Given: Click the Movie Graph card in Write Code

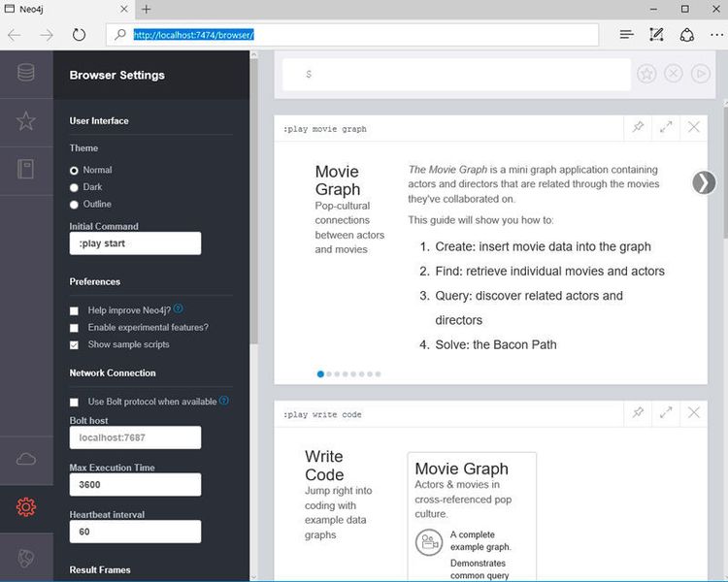Looking at the screenshot, I should click(472, 516).
